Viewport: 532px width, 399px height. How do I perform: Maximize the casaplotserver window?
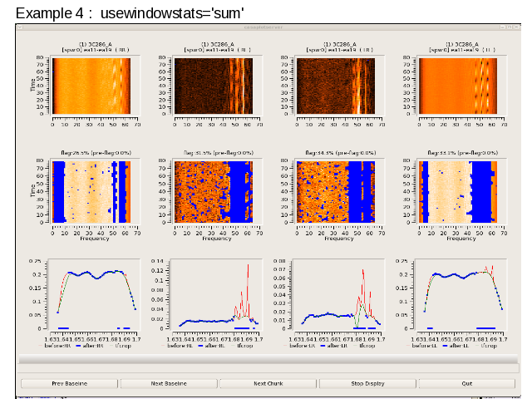(510, 27)
